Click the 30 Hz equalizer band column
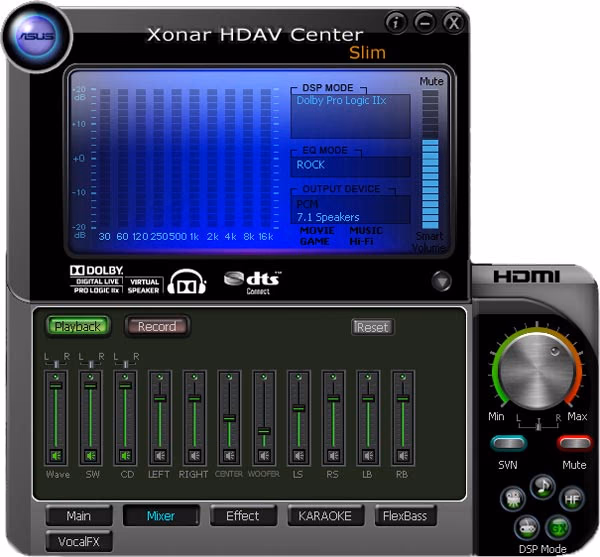 pyautogui.click(x=105, y=158)
